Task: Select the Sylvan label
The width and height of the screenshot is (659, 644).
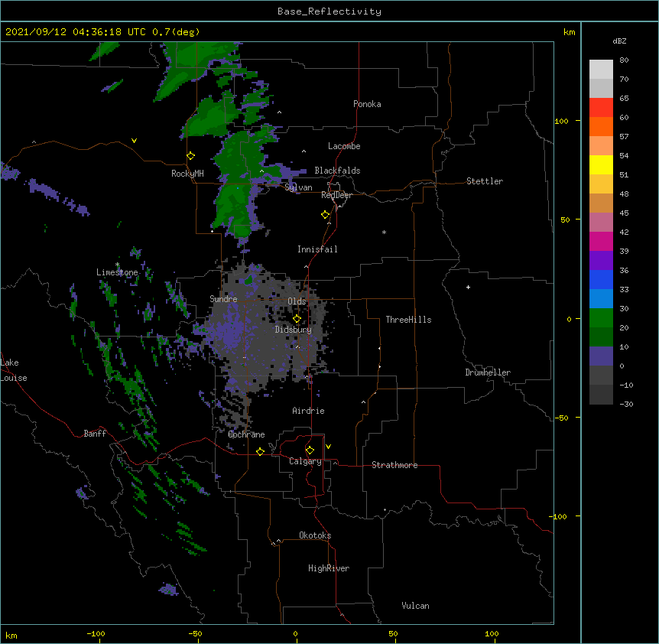Action: pyautogui.click(x=298, y=187)
